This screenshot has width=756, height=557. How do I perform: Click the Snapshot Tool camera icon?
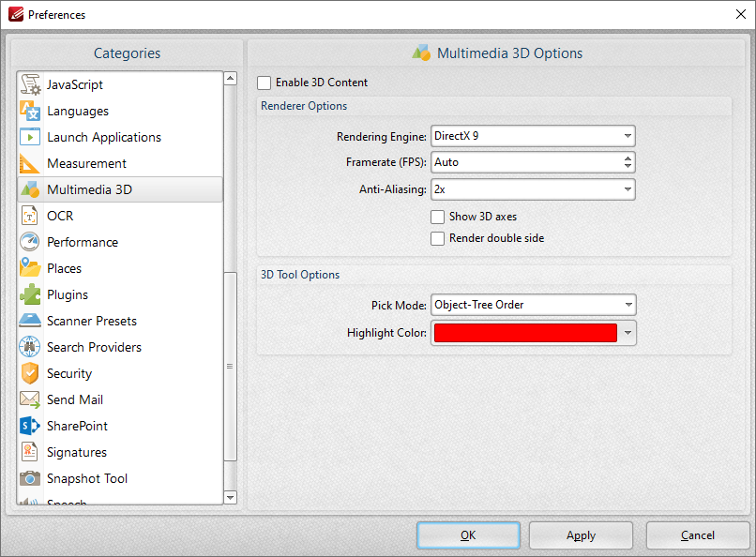click(30, 478)
